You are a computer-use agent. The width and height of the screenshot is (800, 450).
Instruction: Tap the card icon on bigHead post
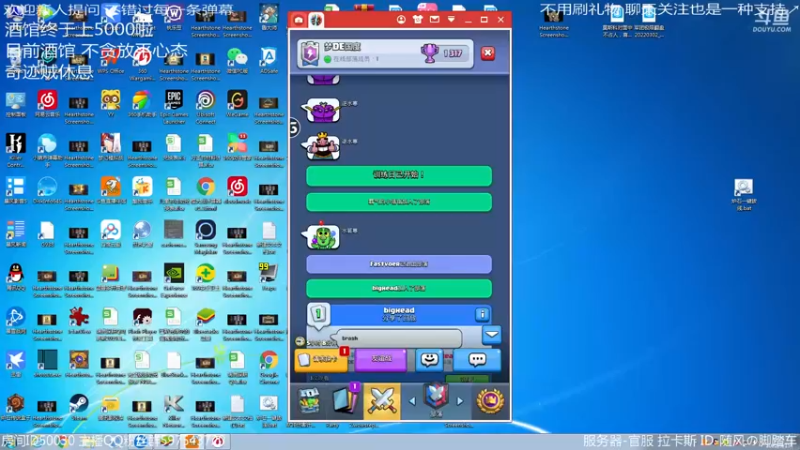click(318, 314)
